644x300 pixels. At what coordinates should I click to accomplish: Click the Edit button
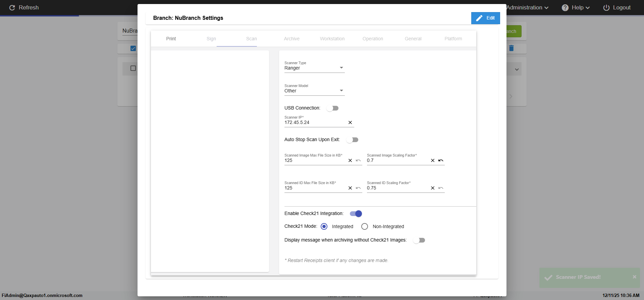tap(485, 18)
